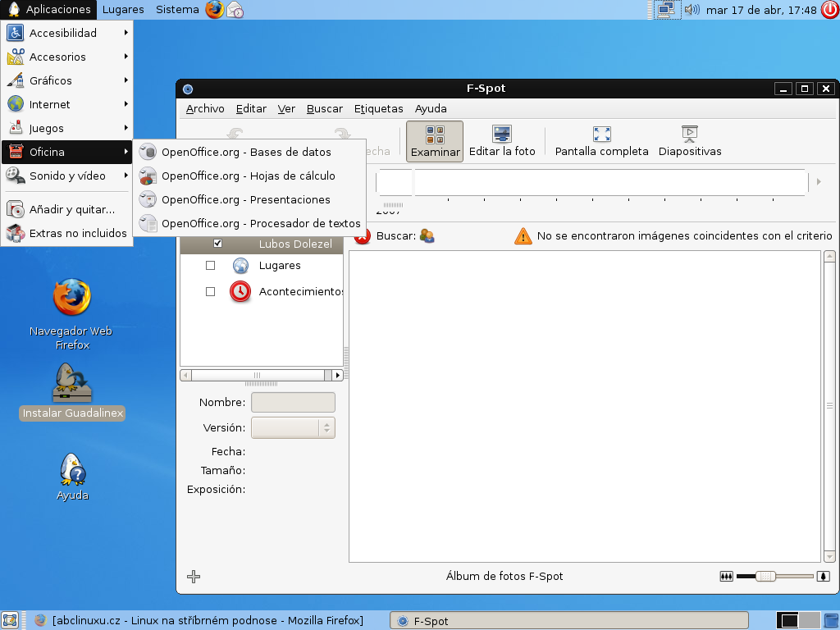
Task: Open the Ayuda menu in F-Spot
Action: 431,109
